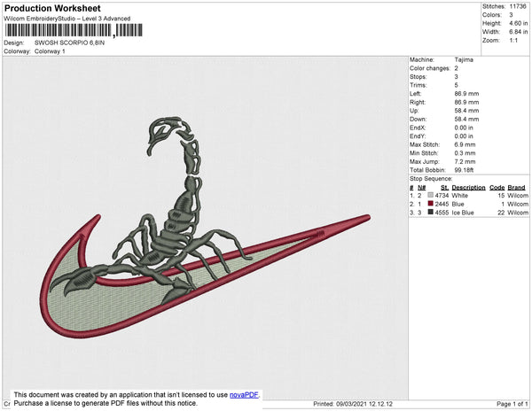
Task: Select zoom value '1:1'
Action: tap(513, 41)
